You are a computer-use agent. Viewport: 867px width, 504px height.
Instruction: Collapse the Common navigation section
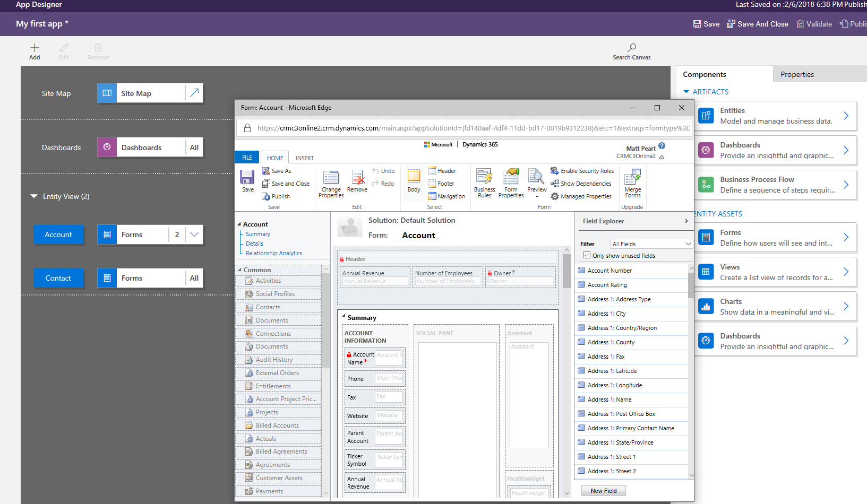click(239, 270)
